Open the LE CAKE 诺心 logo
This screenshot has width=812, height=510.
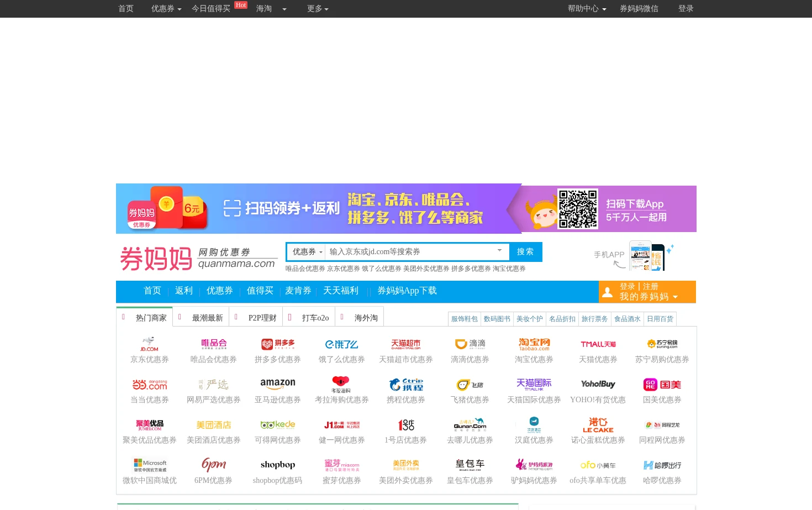598,424
